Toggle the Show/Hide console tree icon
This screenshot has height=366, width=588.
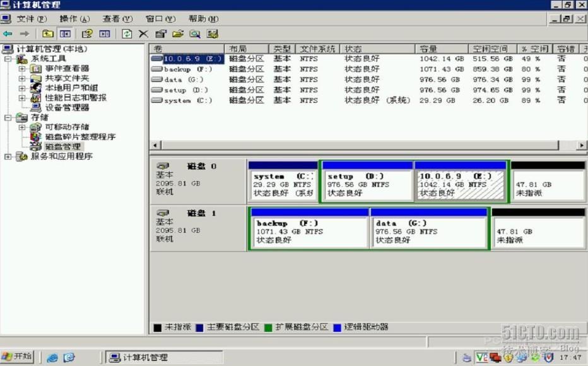pos(65,34)
